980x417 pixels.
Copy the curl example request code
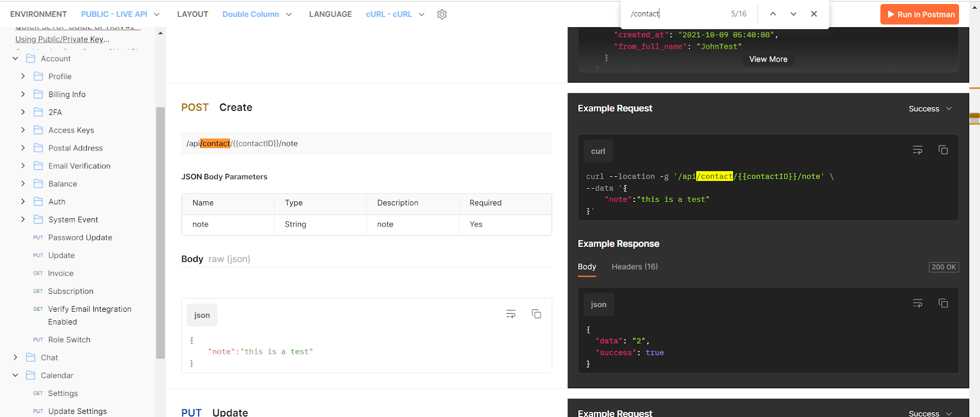(x=943, y=150)
